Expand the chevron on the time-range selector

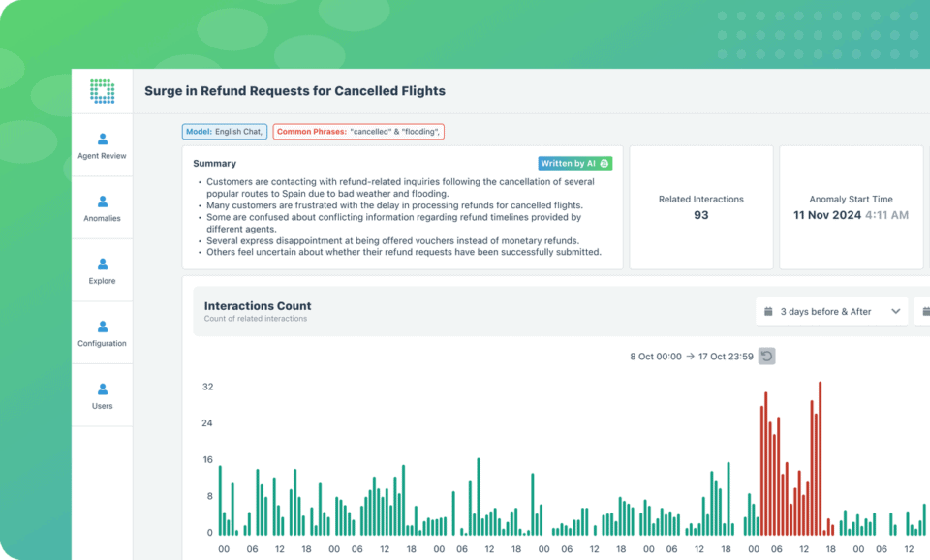pyautogui.click(x=896, y=311)
